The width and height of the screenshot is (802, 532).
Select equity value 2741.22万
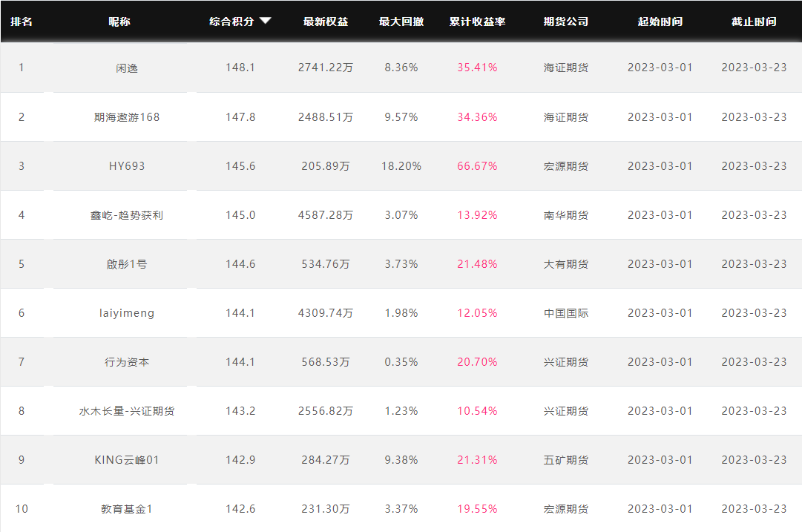click(x=325, y=68)
